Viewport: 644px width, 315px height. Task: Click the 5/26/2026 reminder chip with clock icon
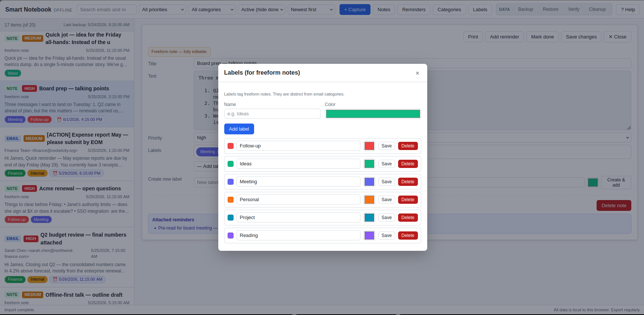click(x=78, y=280)
